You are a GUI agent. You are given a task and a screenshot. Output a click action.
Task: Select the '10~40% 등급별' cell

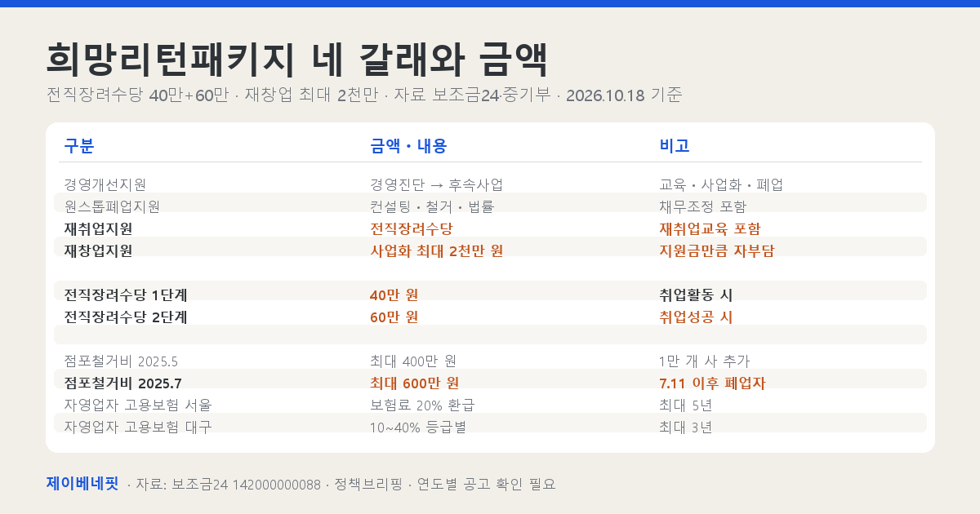(418, 427)
